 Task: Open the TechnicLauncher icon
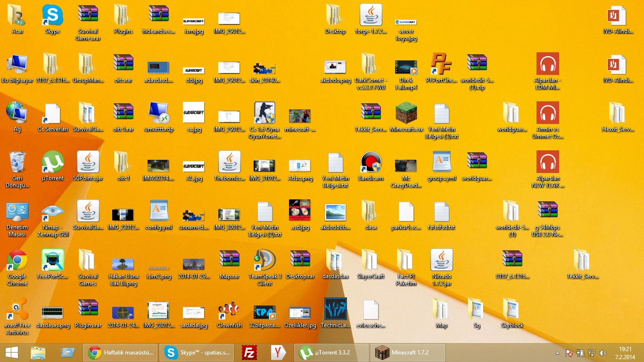(335, 314)
